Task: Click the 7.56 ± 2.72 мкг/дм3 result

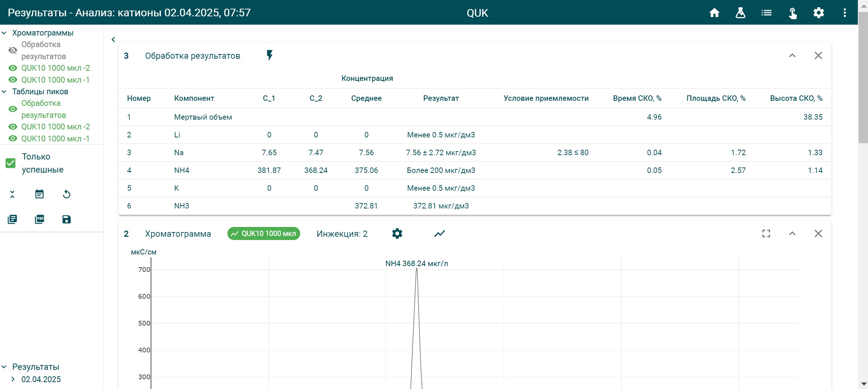Action: click(441, 153)
